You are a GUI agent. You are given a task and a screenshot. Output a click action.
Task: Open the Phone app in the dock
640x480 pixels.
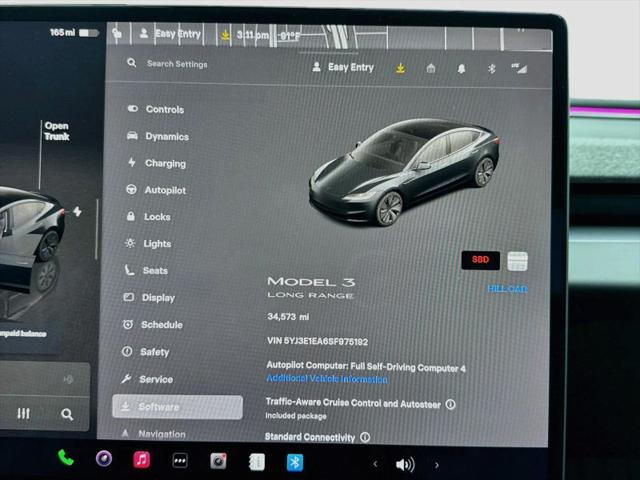pos(66,458)
